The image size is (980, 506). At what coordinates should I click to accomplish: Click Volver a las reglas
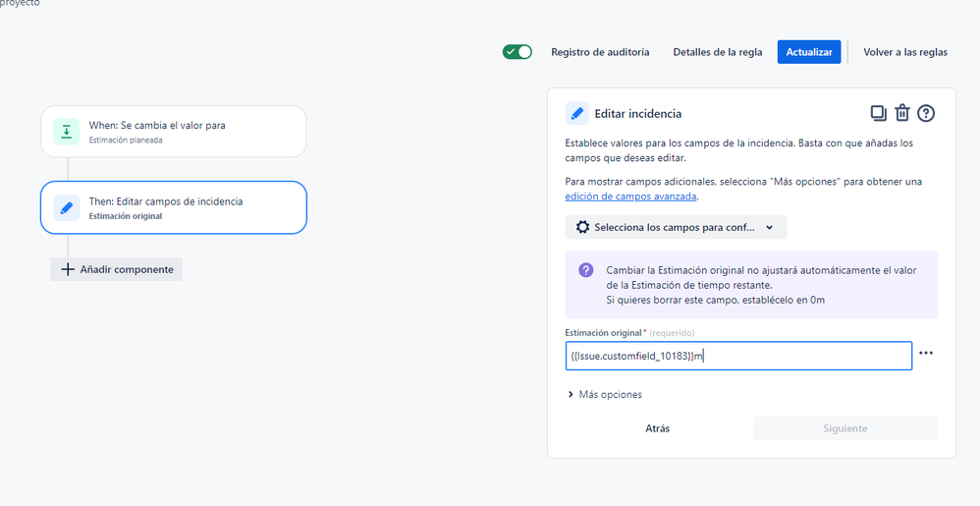click(905, 52)
